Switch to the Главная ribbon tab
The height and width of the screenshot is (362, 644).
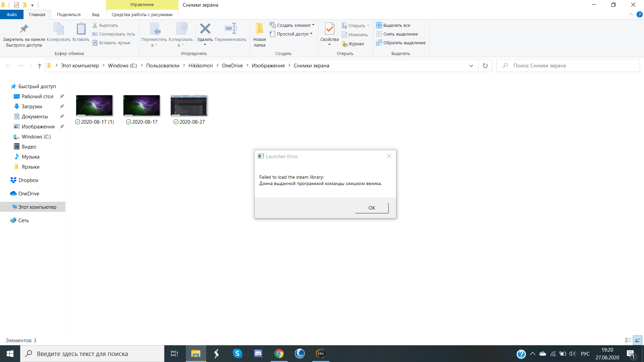[37, 14]
